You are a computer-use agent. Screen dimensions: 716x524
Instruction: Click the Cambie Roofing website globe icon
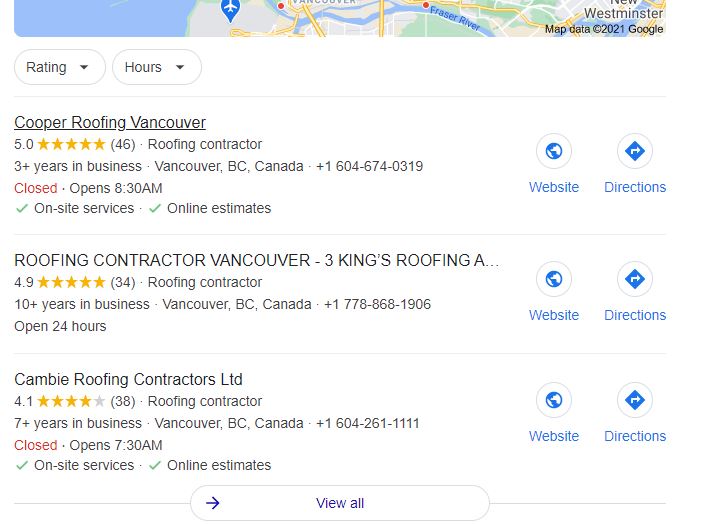(553, 401)
